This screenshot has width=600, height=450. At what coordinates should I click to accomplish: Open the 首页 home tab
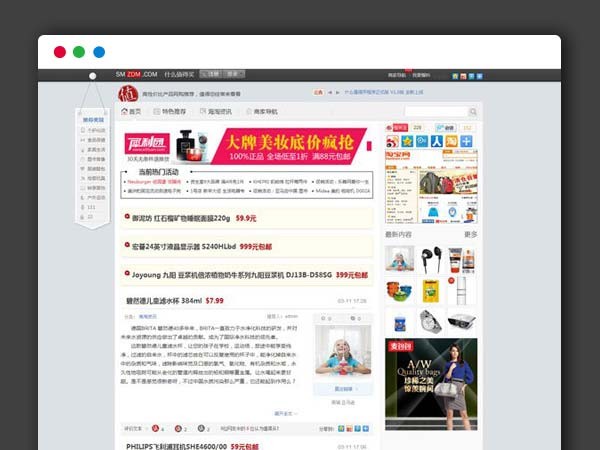(x=131, y=112)
